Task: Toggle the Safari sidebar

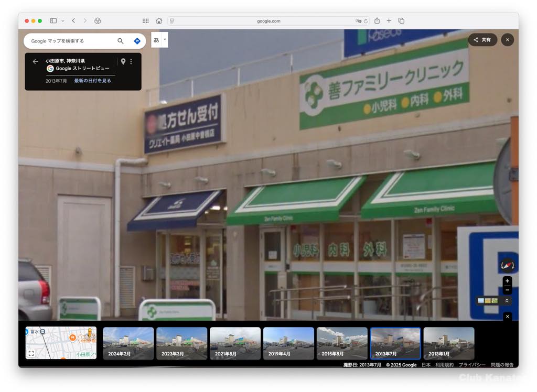Action: (x=53, y=21)
